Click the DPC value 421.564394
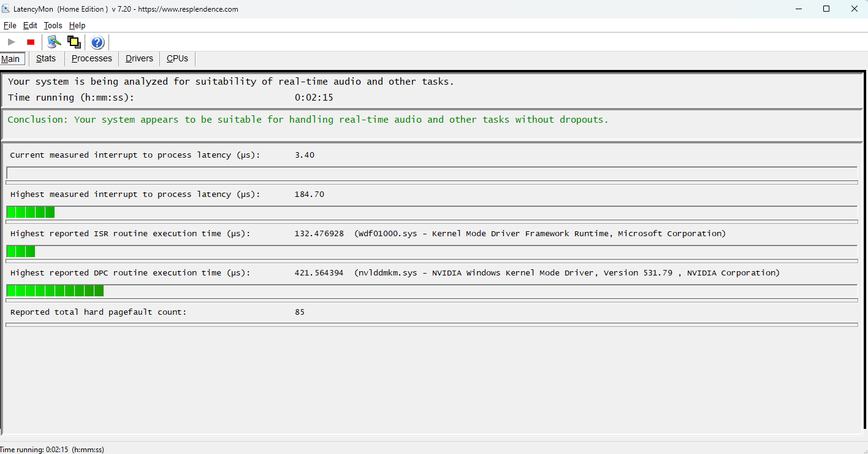 pos(319,273)
